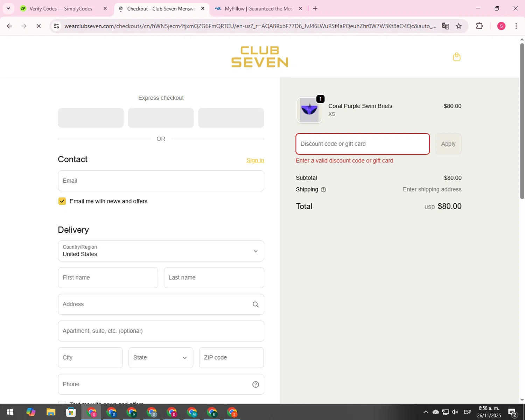The height and width of the screenshot is (420, 525).
Task: Go back with the browser back arrow
Action: (x=9, y=26)
